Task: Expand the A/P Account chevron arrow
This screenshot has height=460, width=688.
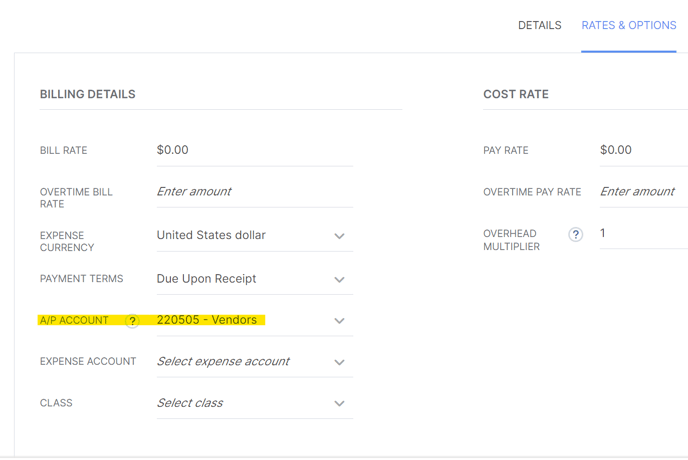Action: coord(339,320)
